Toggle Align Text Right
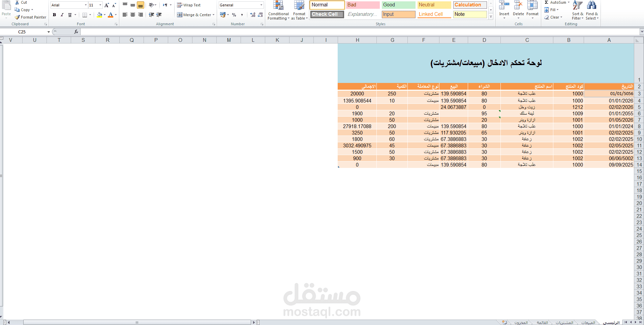This screenshot has width=644, height=325. pos(141,15)
